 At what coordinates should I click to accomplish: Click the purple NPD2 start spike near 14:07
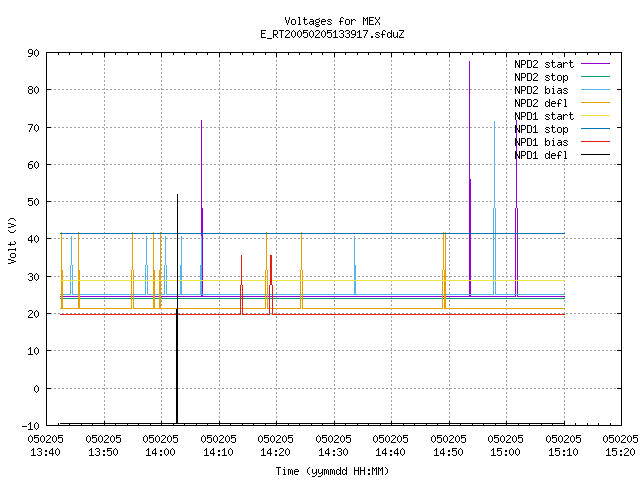pyautogui.click(x=202, y=207)
